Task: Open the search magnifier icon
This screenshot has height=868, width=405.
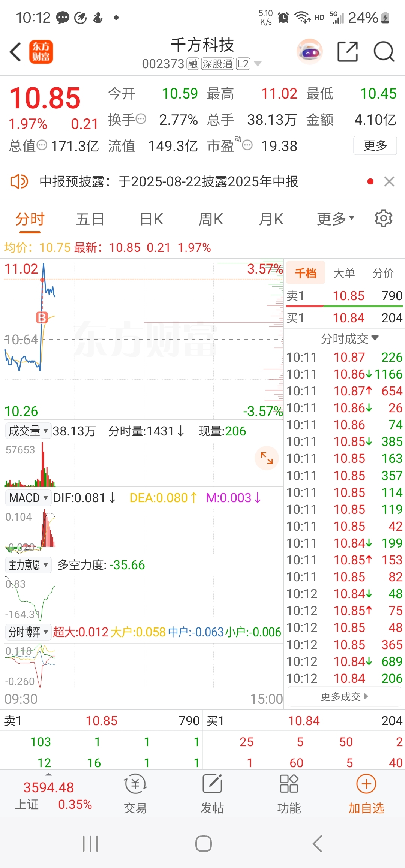Action: click(384, 52)
